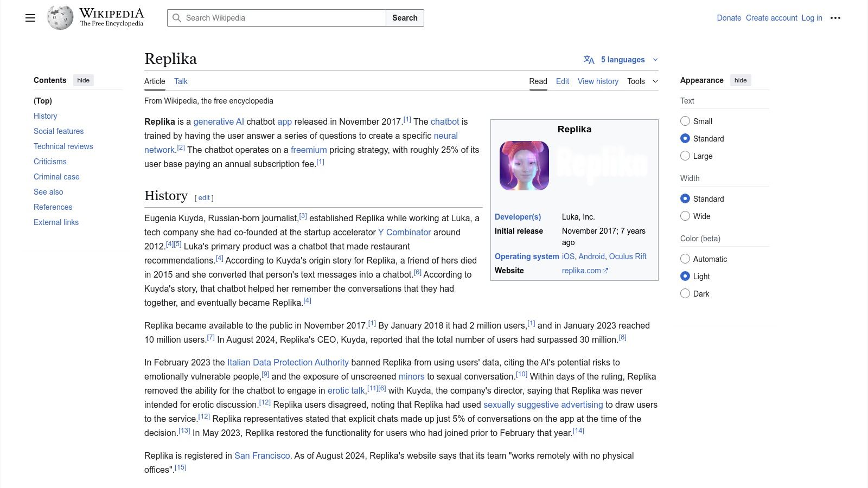Open Italian Data Protection Authority link
The image size is (868, 488).
288,362
